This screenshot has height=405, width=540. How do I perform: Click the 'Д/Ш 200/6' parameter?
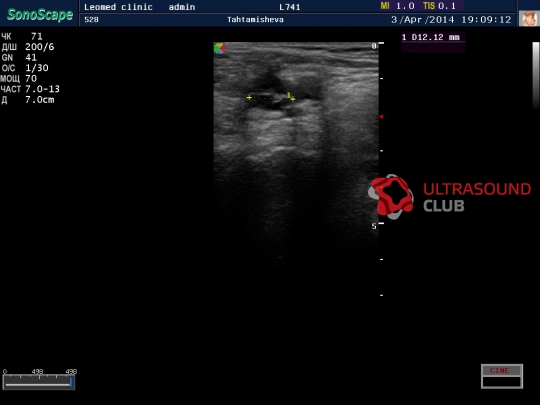pos(28,47)
